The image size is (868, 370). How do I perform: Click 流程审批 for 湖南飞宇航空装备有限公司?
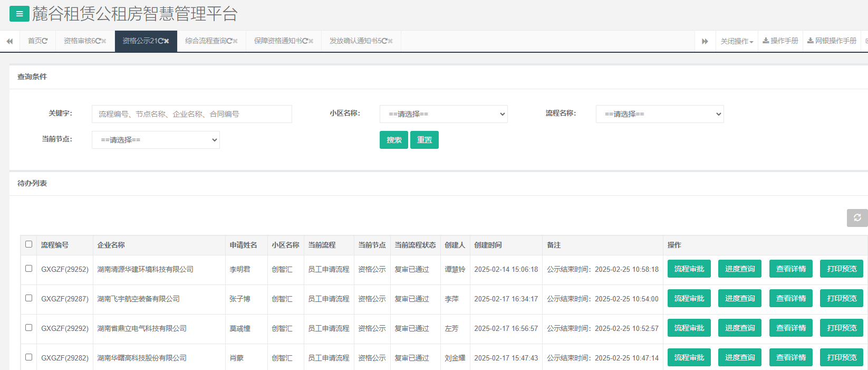point(689,298)
